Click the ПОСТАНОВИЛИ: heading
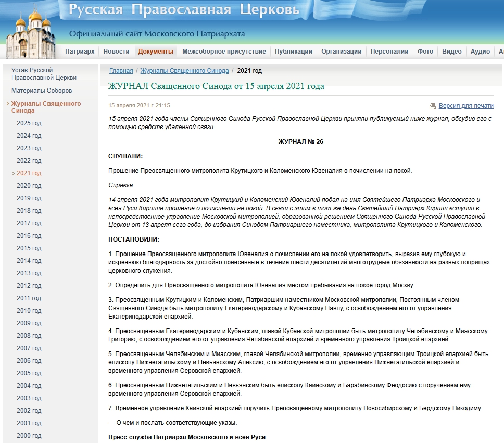Screen dimensions: 504x443 coord(134,239)
